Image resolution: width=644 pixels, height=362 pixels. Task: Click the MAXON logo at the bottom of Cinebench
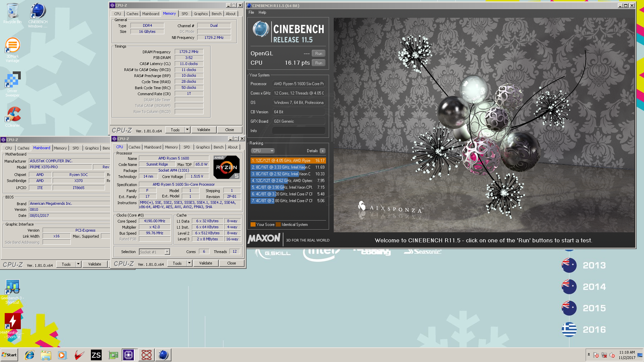264,238
